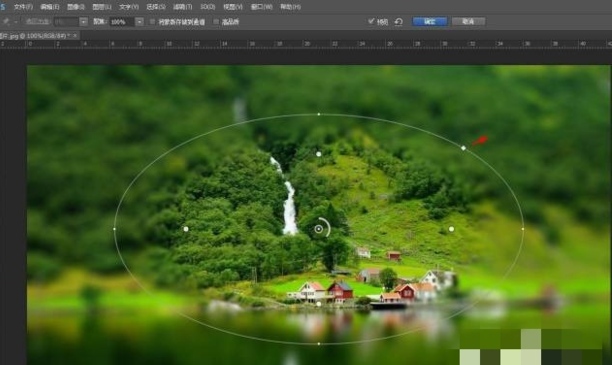
Task: Open the focus 100% dropdown arrow
Action: click(139, 22)
